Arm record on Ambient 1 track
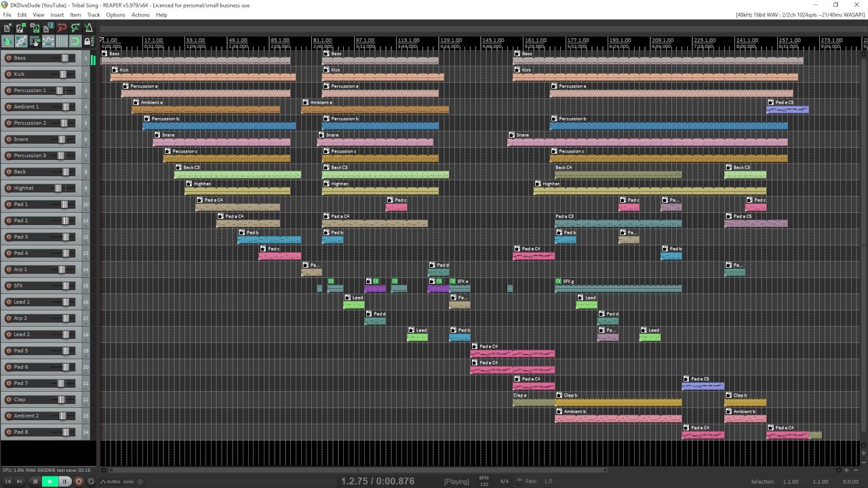 tap(9, 107)
